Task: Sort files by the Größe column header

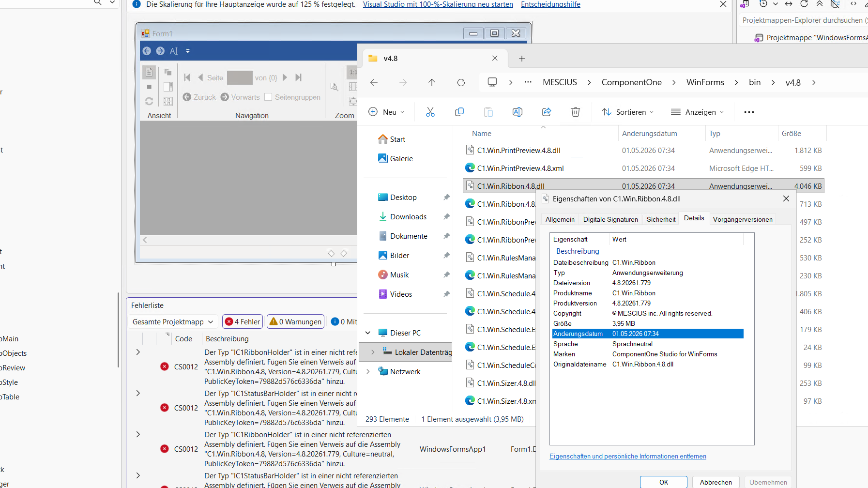Action: pos(791,133)
